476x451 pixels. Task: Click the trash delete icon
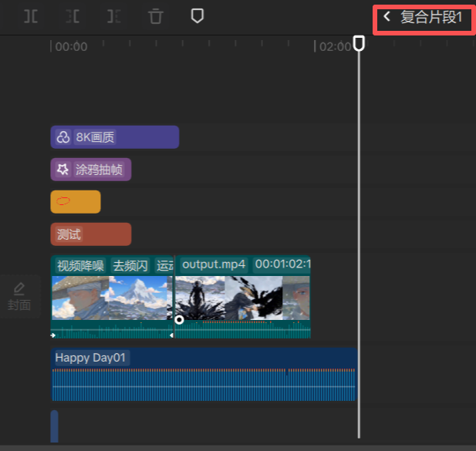coord(155,16)
